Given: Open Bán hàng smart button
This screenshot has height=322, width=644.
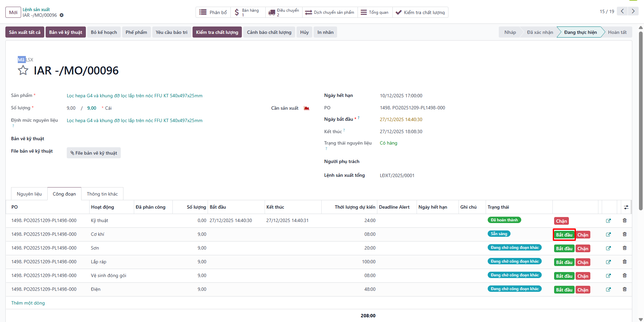Looking at the screenshot, I should [248, 12].
